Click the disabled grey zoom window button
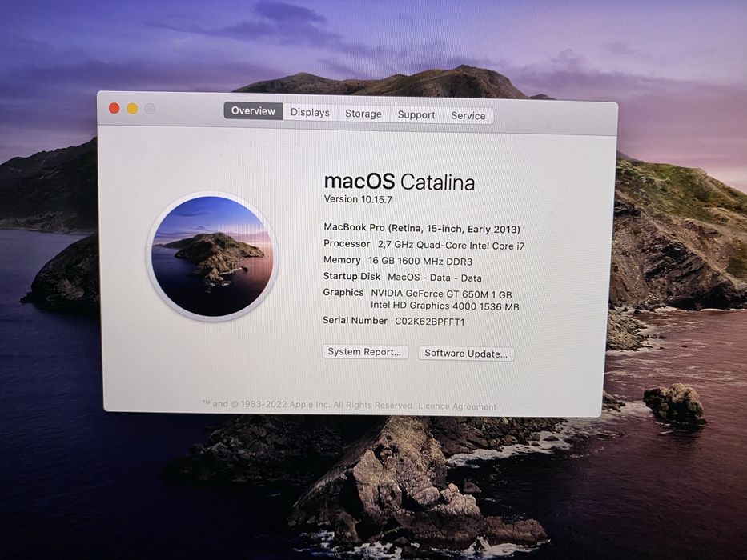Screen dimensions: 747x560 point(150,109)
